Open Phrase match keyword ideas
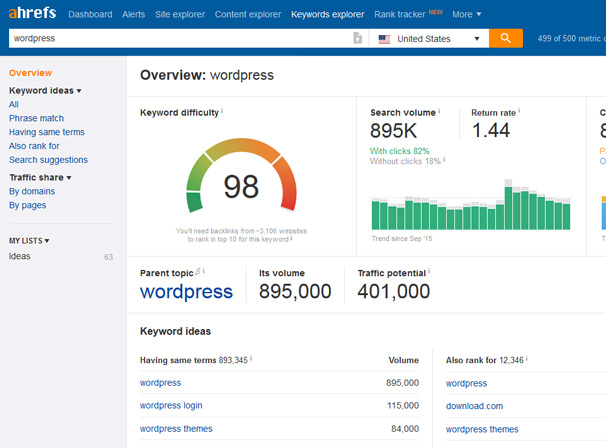606x448 pixels. (x=36, y=118)
